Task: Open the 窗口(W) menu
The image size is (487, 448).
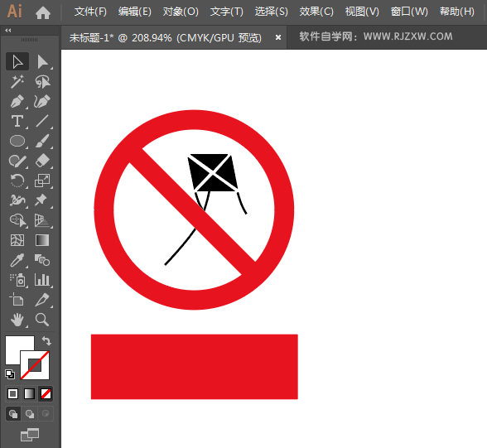Action: [409, 12]
